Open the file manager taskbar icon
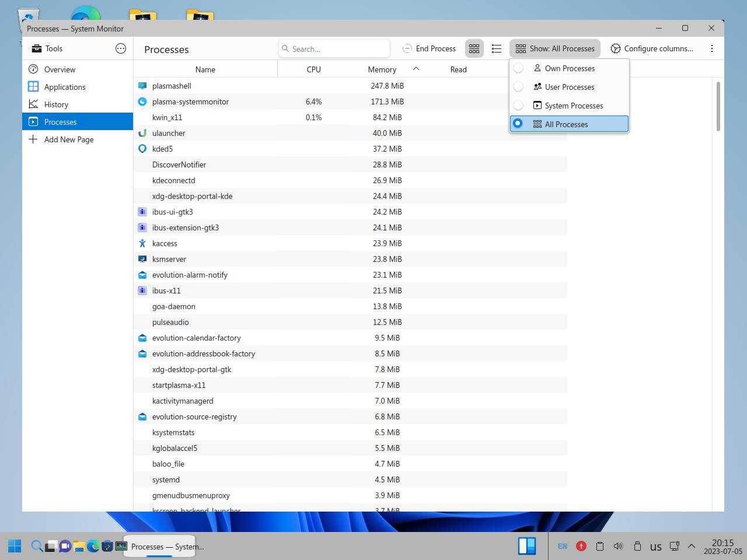 pyautogui.click(x=79, y=546)
